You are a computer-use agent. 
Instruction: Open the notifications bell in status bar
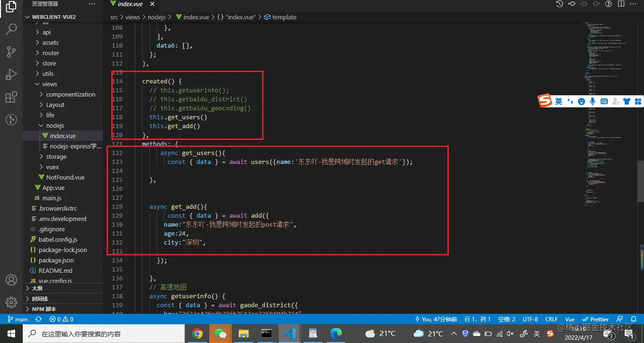[x=633, y=319]
